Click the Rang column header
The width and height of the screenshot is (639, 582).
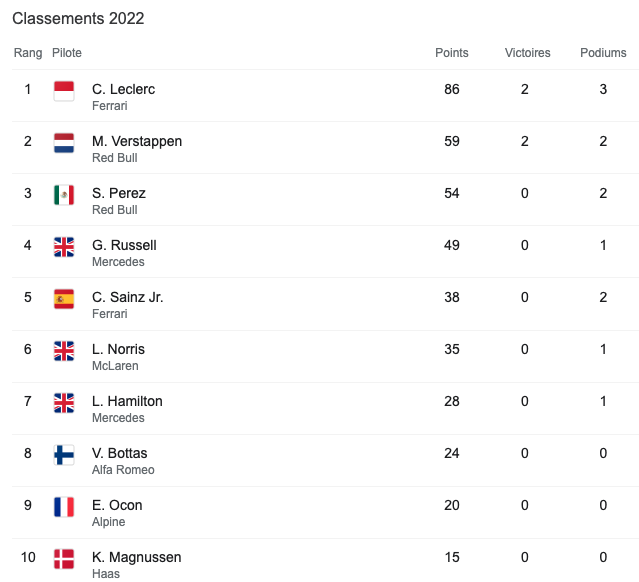coord(28,53)
